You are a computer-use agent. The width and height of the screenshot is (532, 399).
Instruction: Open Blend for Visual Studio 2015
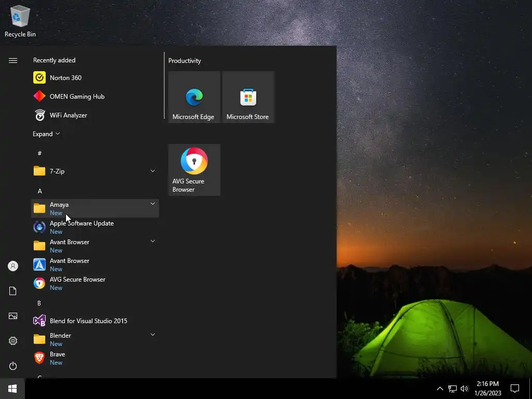pos(95,321)
